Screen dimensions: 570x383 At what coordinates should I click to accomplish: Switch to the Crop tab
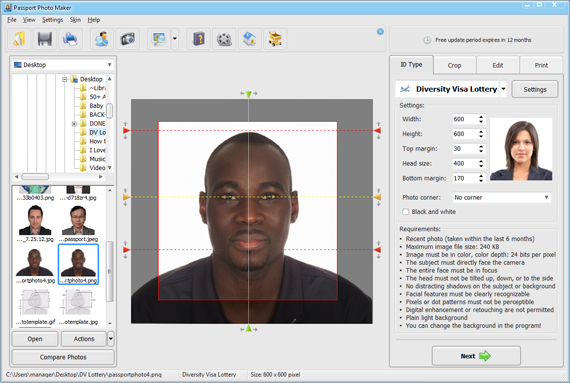[x=454, y=65]
